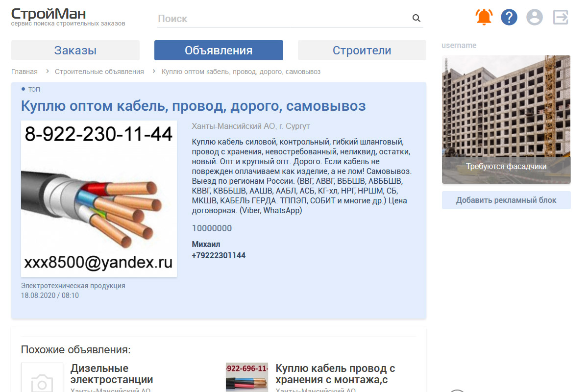Viewport: 588px width, 392px height.
Task: Click the СтройМан logo
Action: point(48,14)
